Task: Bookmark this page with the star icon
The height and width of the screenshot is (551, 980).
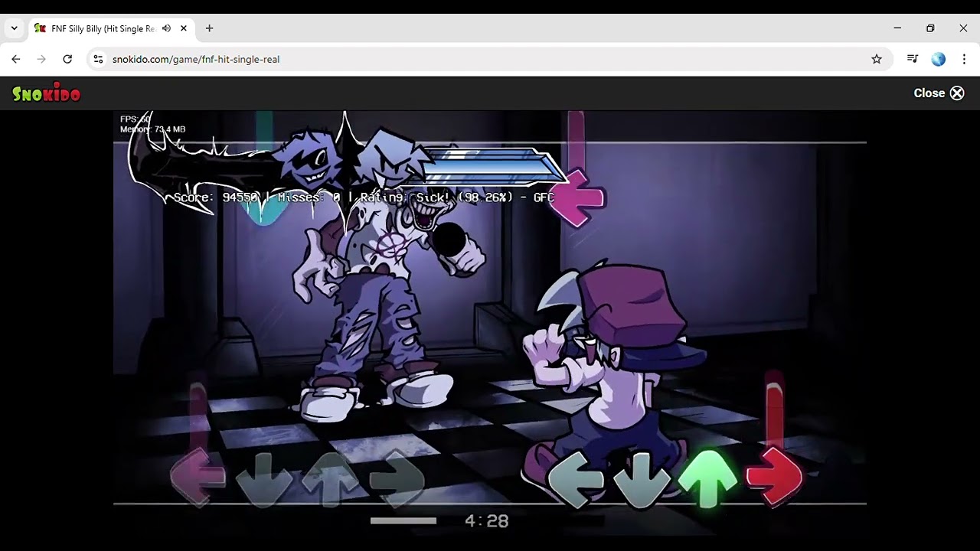Action: point(877,59)
